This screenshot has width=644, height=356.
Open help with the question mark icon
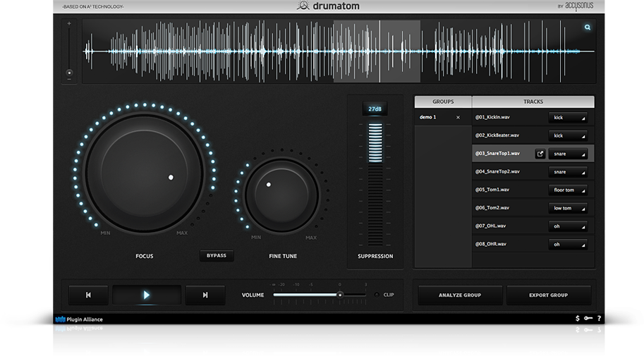(x=599, y=318)
